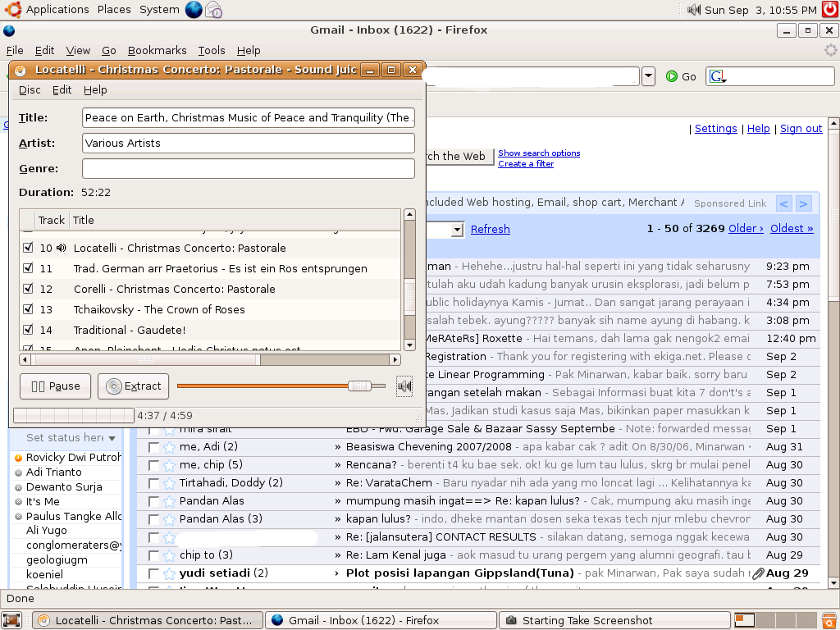Open the Firefox URL bar dropdown arrow
This screenshot has height=630, width=840.
(x=648, y=76)
